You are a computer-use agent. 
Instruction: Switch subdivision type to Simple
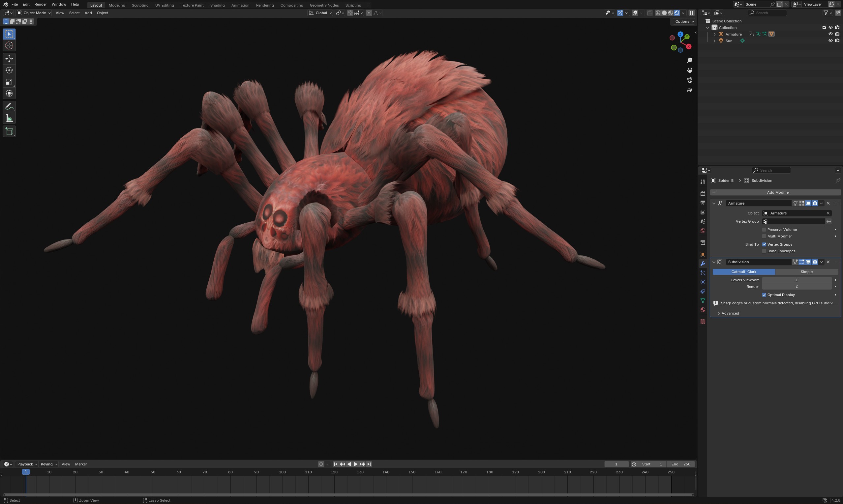pyautogui.click(x=806, y=272)
